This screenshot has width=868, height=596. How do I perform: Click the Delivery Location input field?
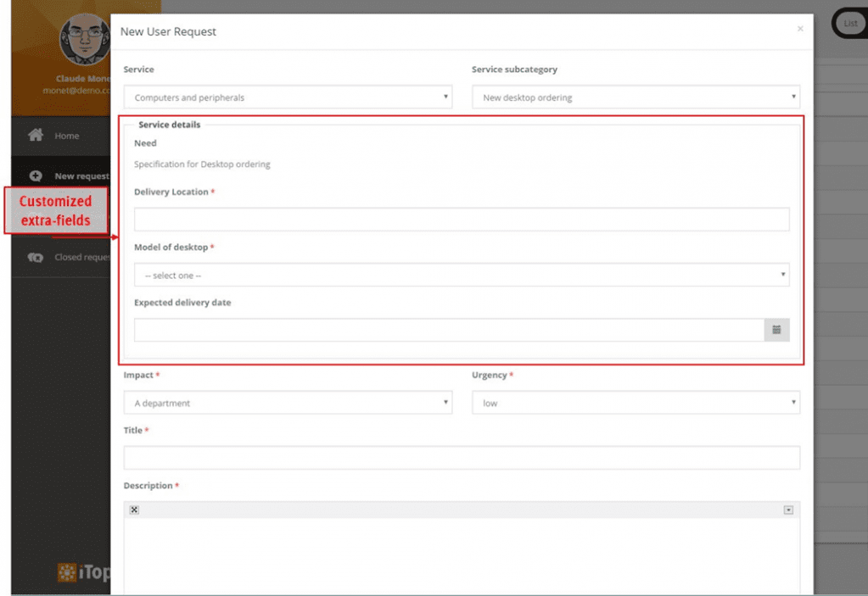pyautogui.click(x=461, y=219)
